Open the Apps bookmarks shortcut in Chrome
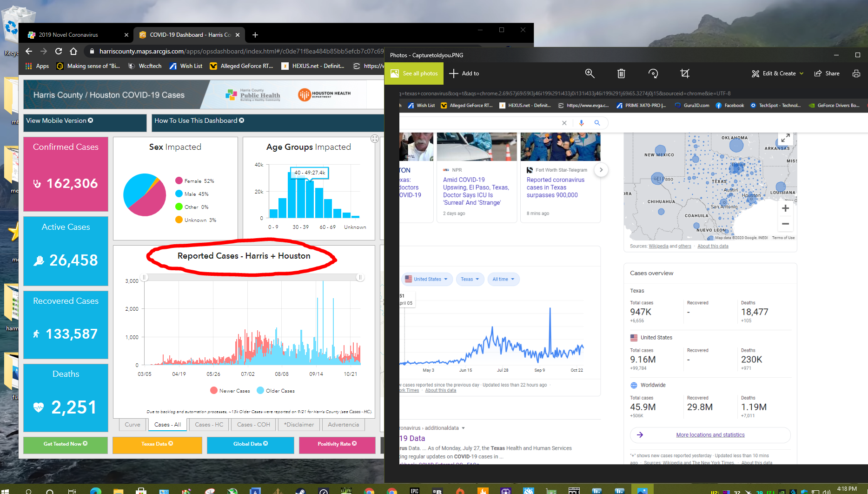 click(x=37, y=66)
